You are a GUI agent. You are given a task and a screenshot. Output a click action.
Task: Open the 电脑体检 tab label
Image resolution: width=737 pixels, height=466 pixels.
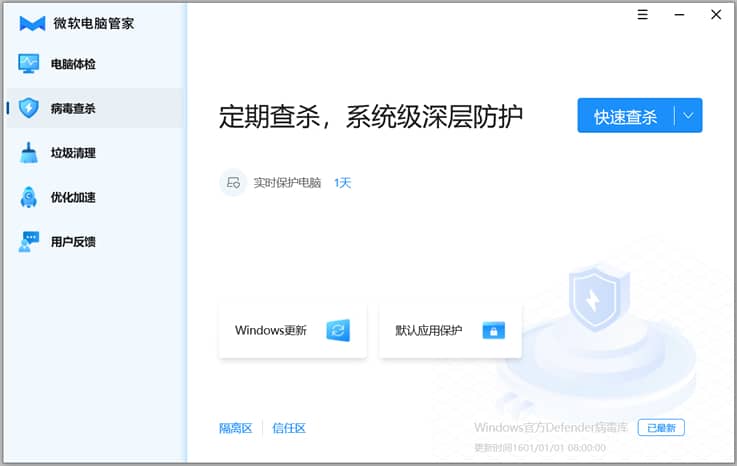[x=73, y=64]
